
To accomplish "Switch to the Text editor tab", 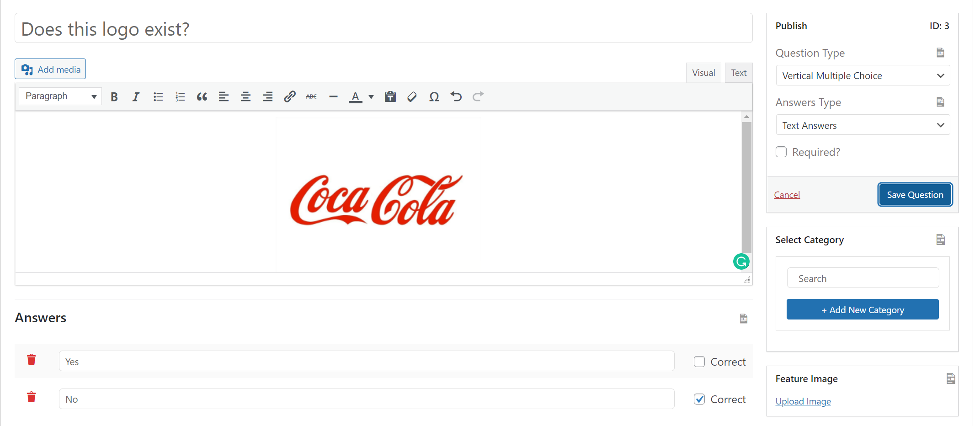I will coord(739,73).
